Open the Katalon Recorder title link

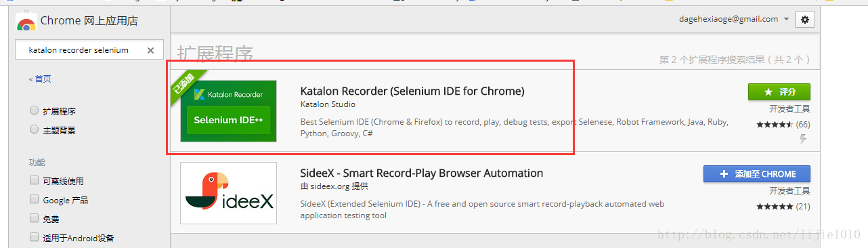click(x=412, y=91)
